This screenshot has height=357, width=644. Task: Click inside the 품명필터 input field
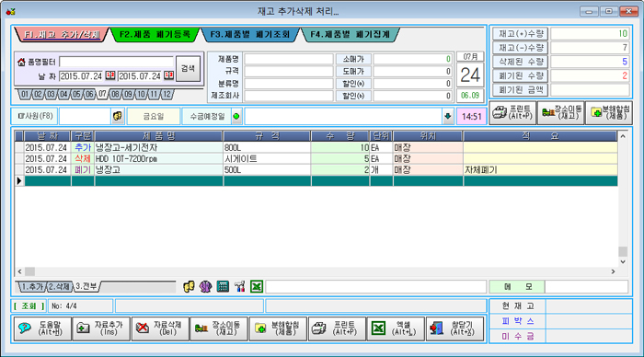(116, 62)
